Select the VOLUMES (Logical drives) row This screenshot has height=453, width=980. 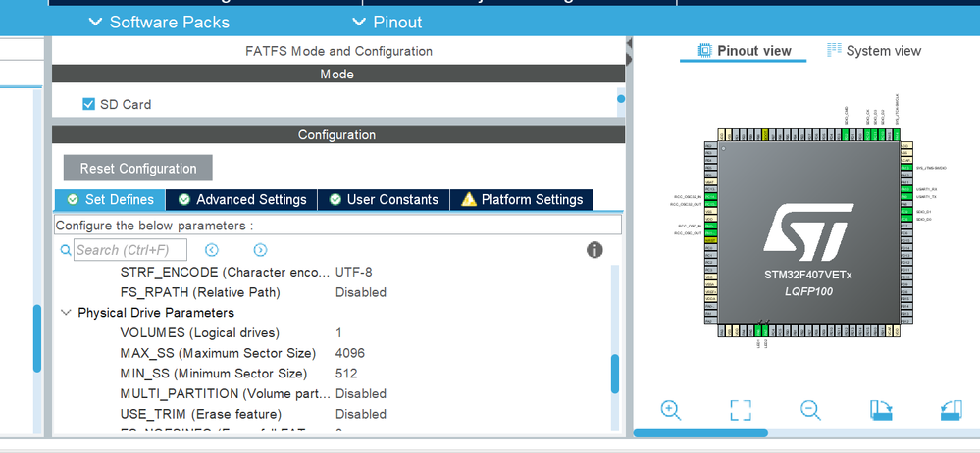[x=335, y=332]
